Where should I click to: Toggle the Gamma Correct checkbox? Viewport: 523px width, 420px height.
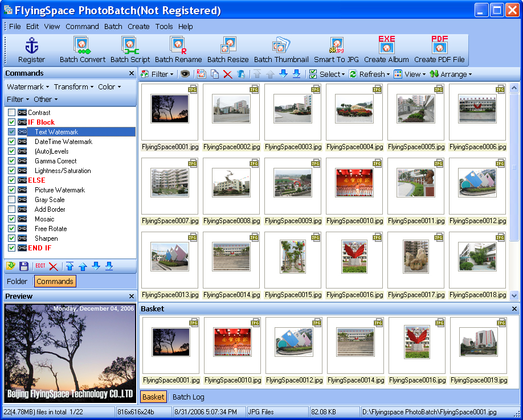pos(11,161)
